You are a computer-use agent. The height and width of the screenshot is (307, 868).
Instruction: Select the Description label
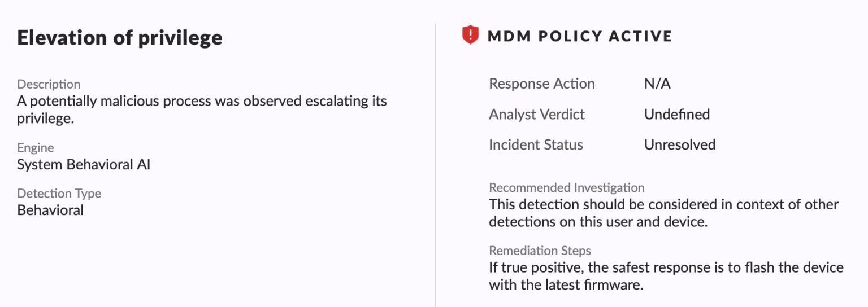[49, 84]
